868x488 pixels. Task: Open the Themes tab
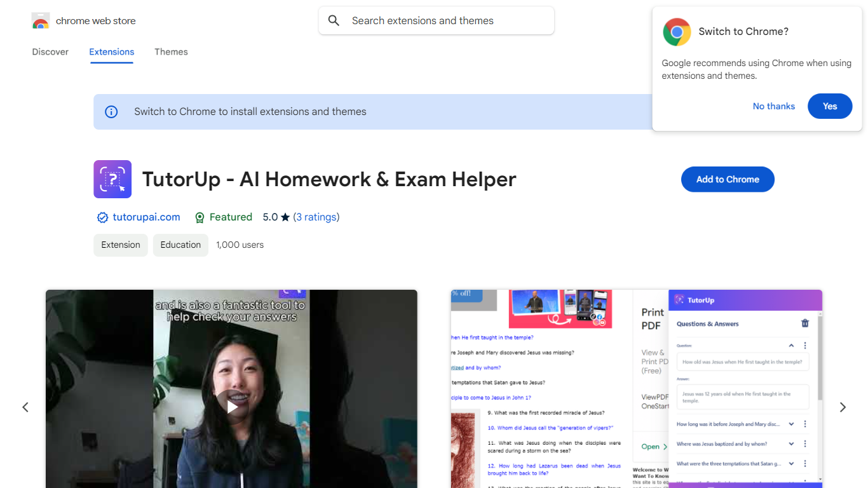pyautogui.click(x=171, y=52)
